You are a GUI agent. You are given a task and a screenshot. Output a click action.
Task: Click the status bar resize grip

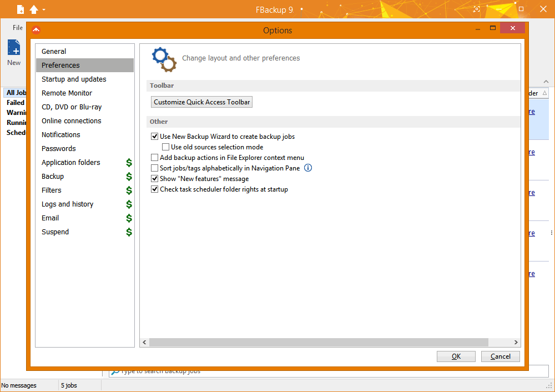click(x=549, y=386)
